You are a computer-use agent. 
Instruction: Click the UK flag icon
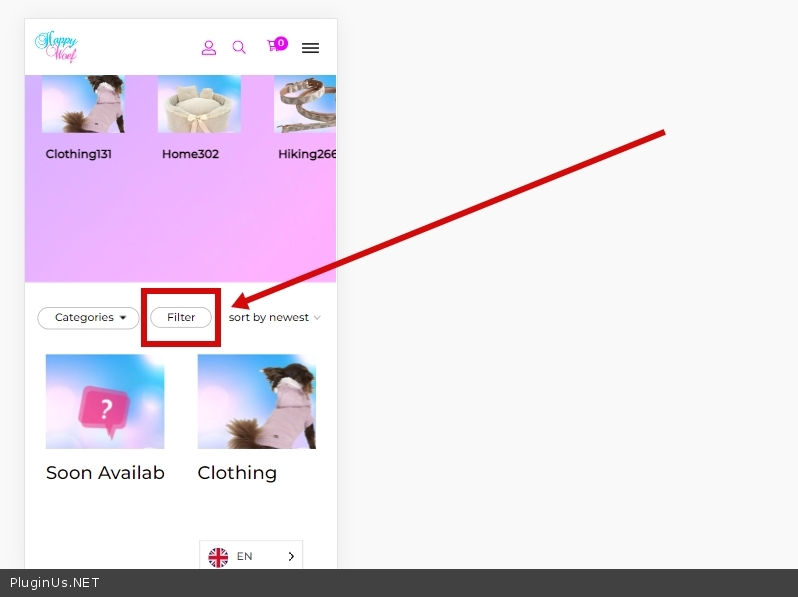(x=218, y=557)
